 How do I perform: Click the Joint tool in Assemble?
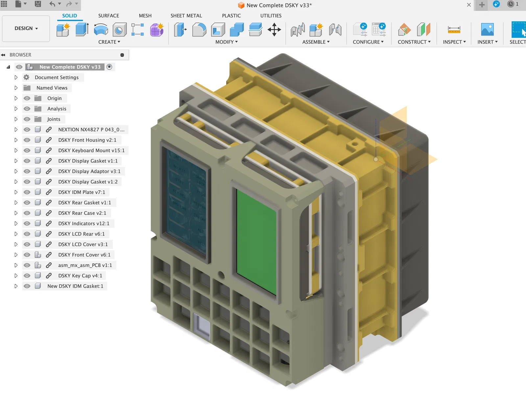pos(298,30)
